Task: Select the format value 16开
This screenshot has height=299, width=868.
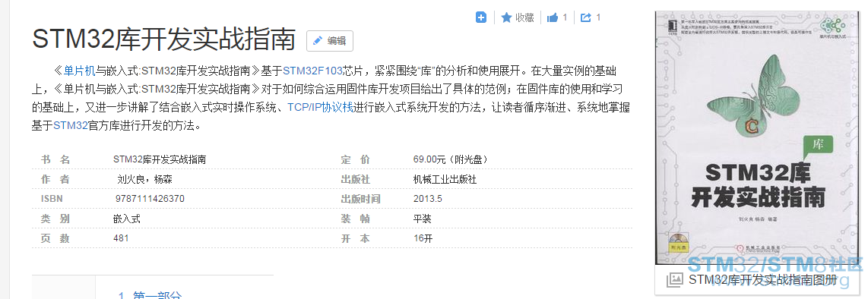Action: coord(423,238)
